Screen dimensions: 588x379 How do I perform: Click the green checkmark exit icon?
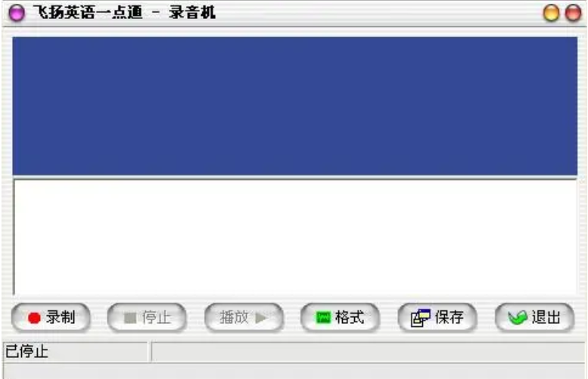518,318
